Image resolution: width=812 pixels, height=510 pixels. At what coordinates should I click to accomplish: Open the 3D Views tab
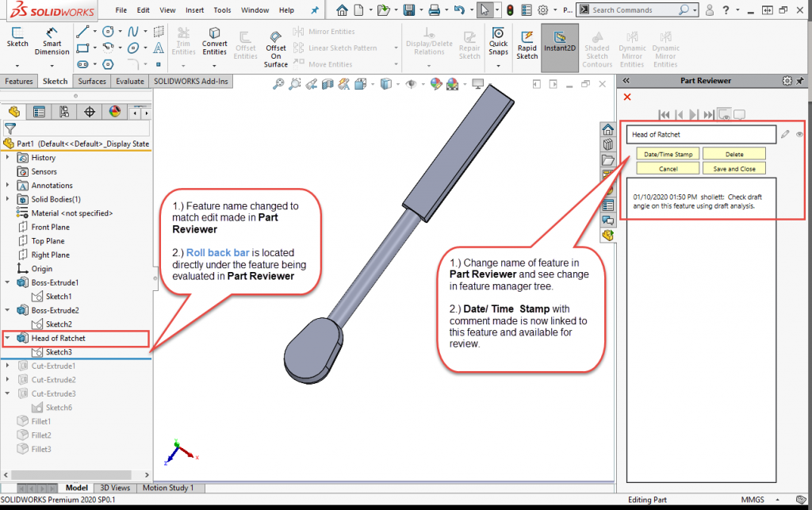point(115,488)
